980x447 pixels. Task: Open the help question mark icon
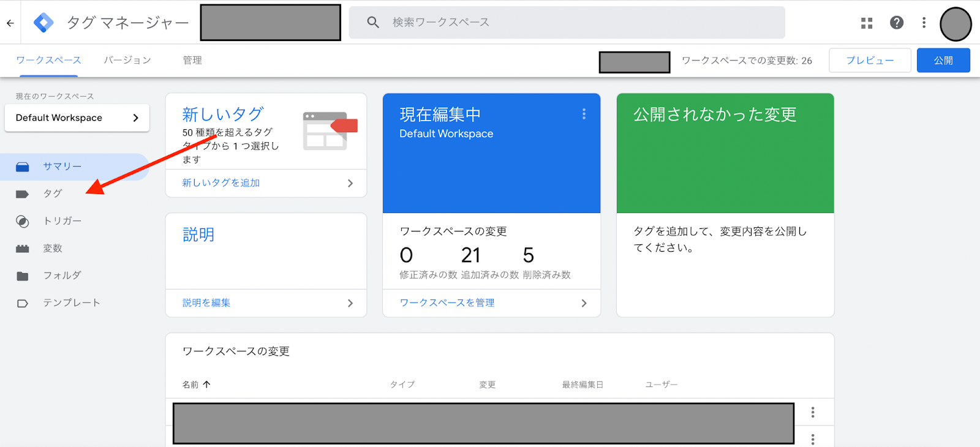(897, 23)
